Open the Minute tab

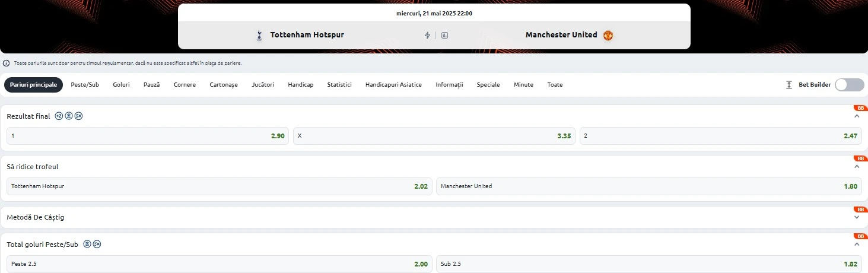tap(523, 85)
